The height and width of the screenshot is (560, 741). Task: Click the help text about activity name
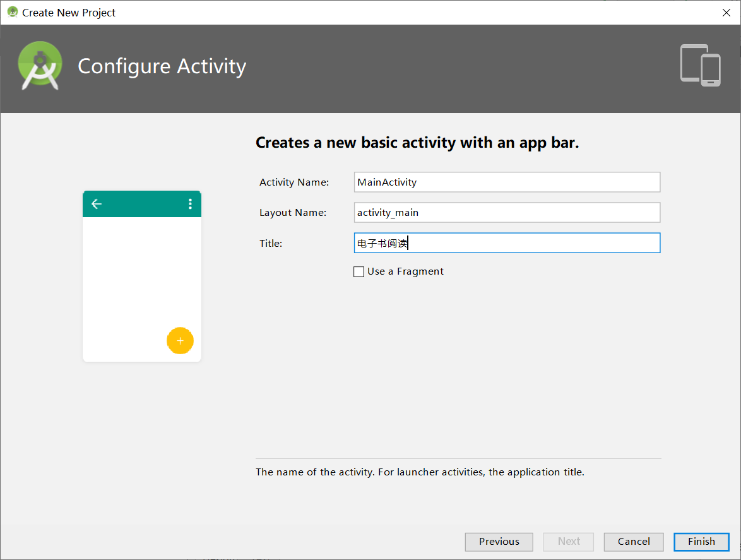[420, 472]
